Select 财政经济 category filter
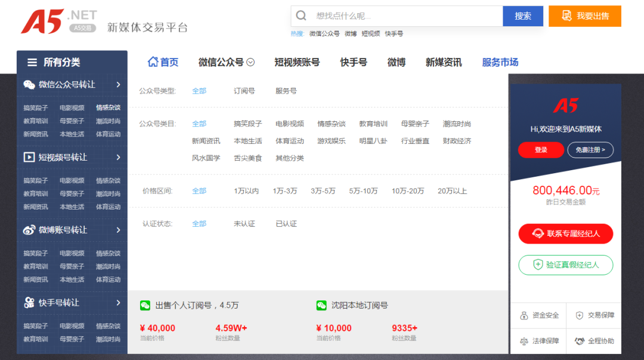 pos(457,141)
